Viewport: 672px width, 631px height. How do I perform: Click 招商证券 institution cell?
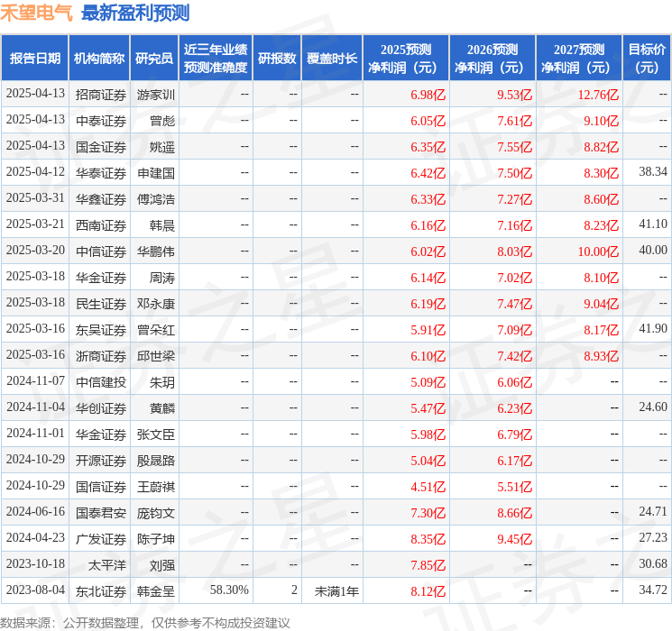coord(101,95)
